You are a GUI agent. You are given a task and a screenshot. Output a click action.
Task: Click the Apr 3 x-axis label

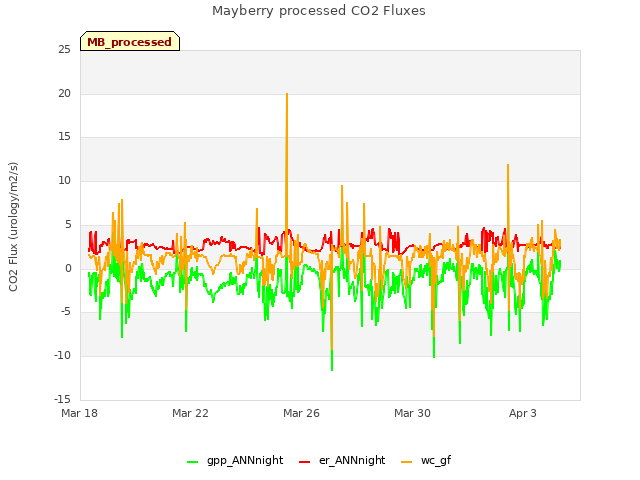pos(522,413)
